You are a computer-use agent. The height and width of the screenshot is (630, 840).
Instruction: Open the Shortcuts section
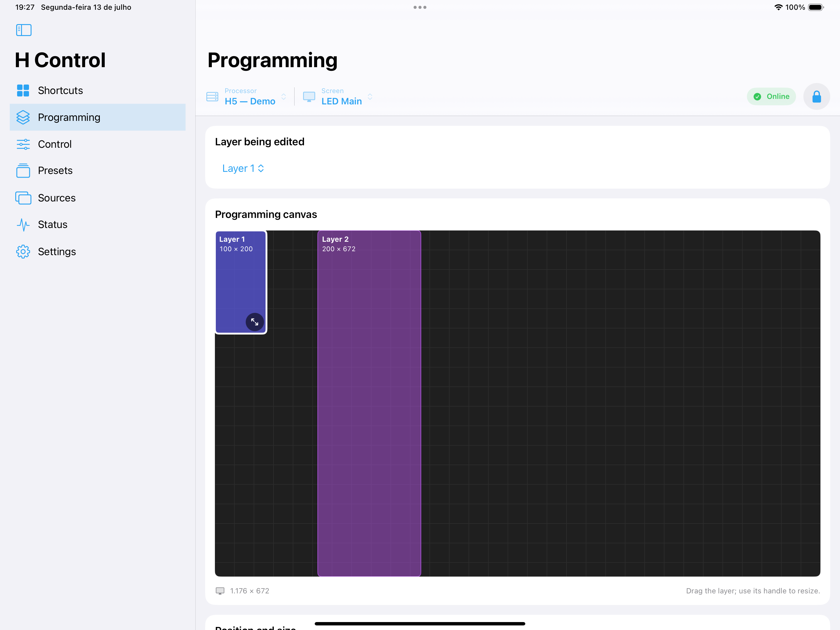[98, 90]
